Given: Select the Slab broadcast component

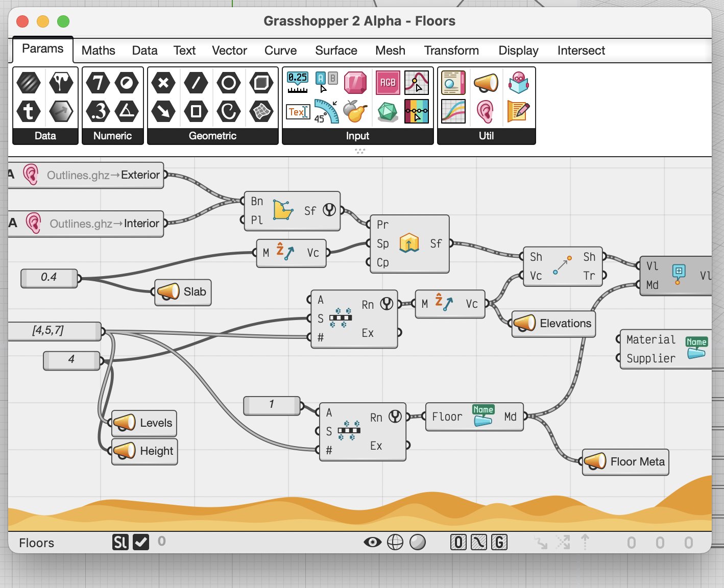Looking at the screenshot, I should 183,292.
